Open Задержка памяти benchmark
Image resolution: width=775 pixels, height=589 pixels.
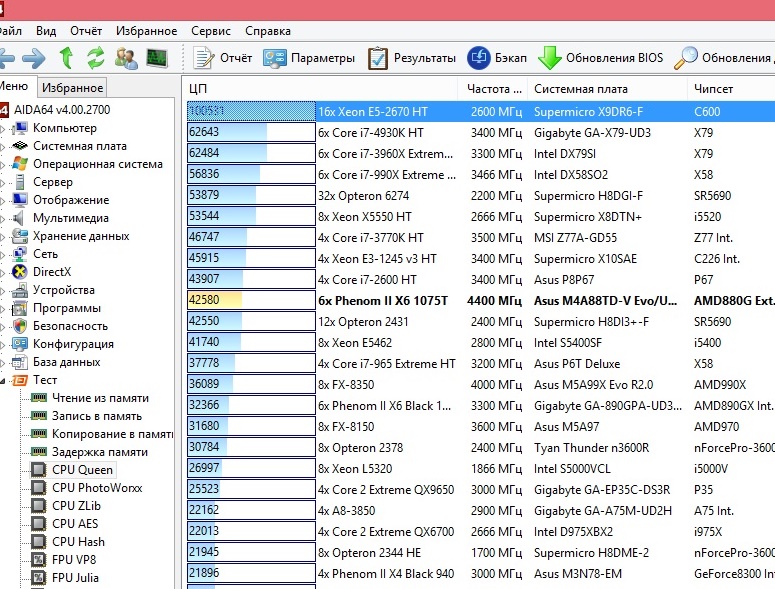(x=100, y=452)
